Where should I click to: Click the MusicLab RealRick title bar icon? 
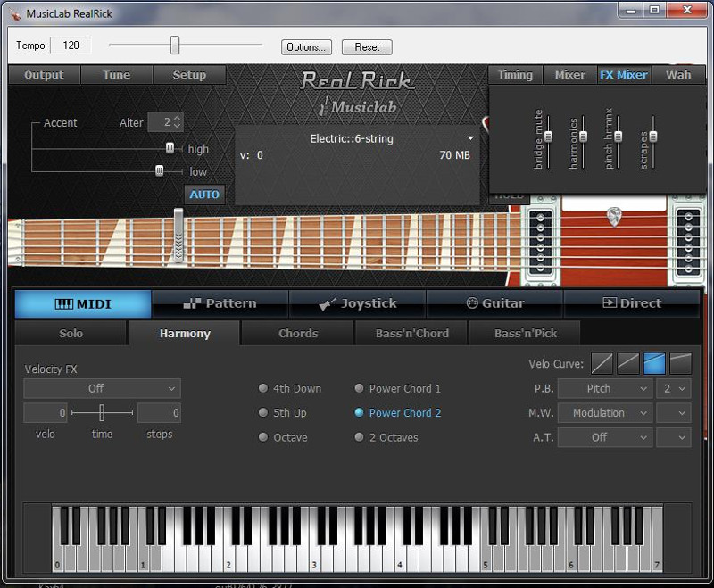[15, 14]
